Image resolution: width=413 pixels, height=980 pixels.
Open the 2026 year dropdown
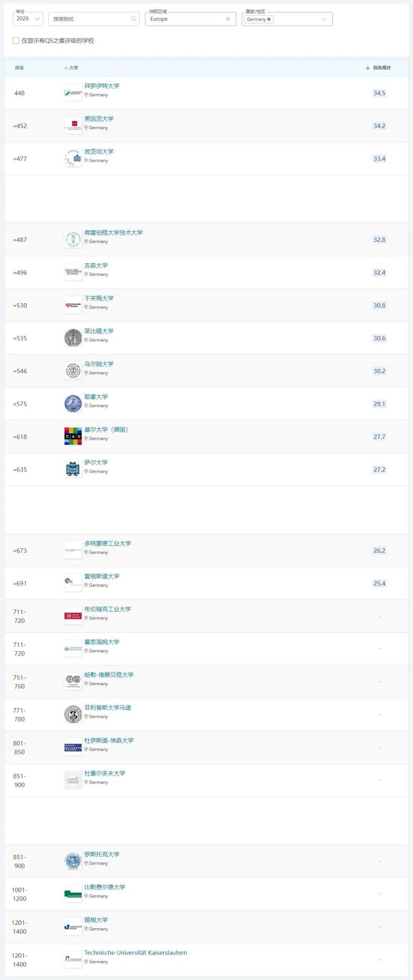[x=28, y=19]
